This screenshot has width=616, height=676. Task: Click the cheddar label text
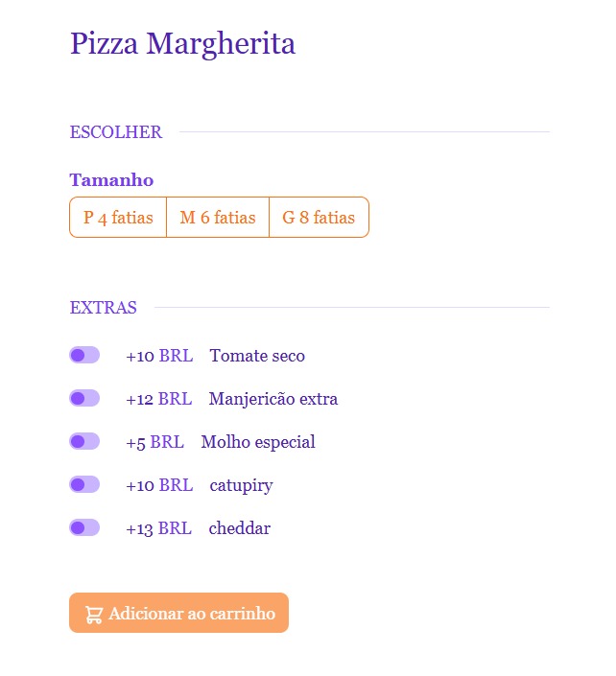tap(239, 529)
